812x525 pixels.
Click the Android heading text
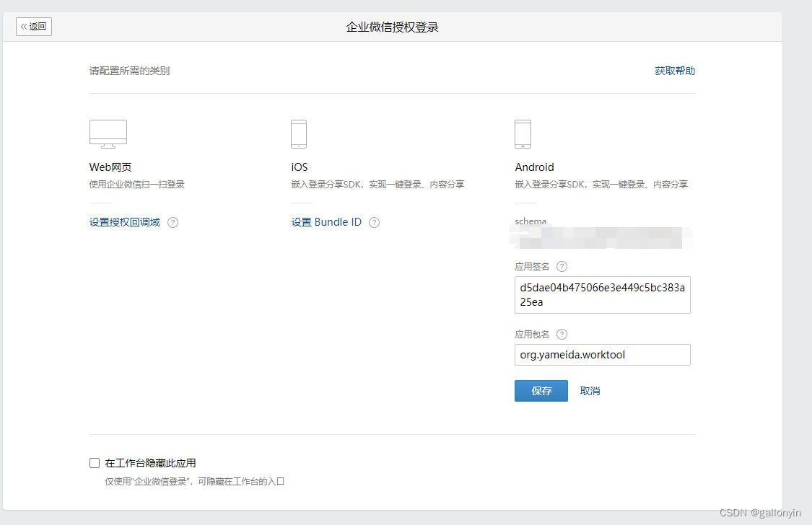click(x=534, y=167)
